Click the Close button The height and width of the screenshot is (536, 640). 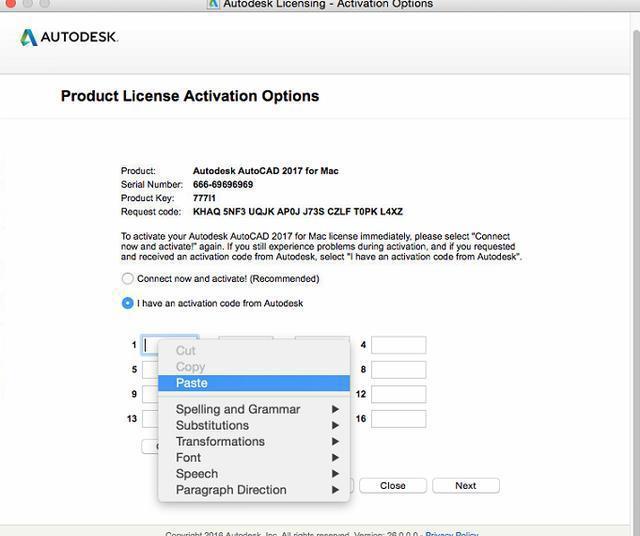(x=393, y=486)
